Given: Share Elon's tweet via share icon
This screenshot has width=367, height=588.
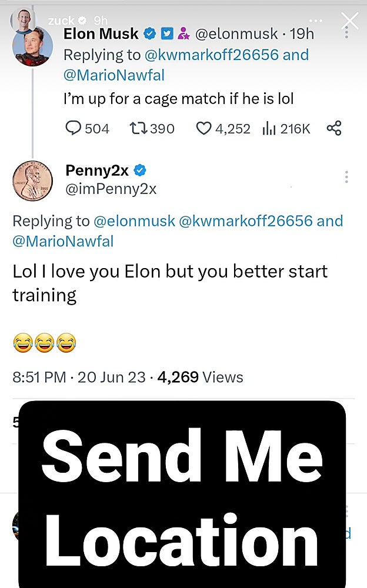Looking at the screenshot, I should (333, 128).
